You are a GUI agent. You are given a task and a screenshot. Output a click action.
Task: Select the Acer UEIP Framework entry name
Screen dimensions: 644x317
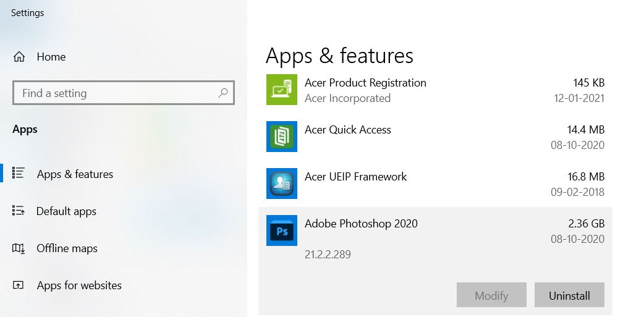pos(355,177)
